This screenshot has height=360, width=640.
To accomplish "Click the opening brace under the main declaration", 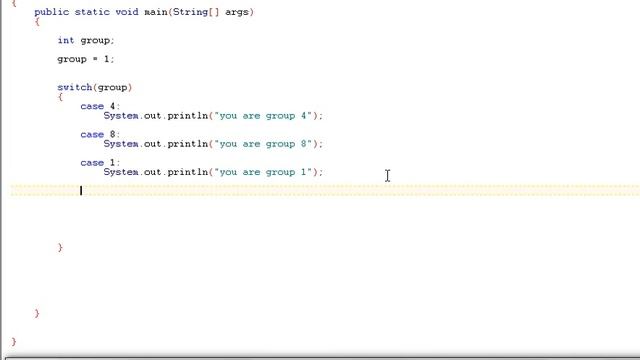I will pyautogui.click(x=37, y=22).
